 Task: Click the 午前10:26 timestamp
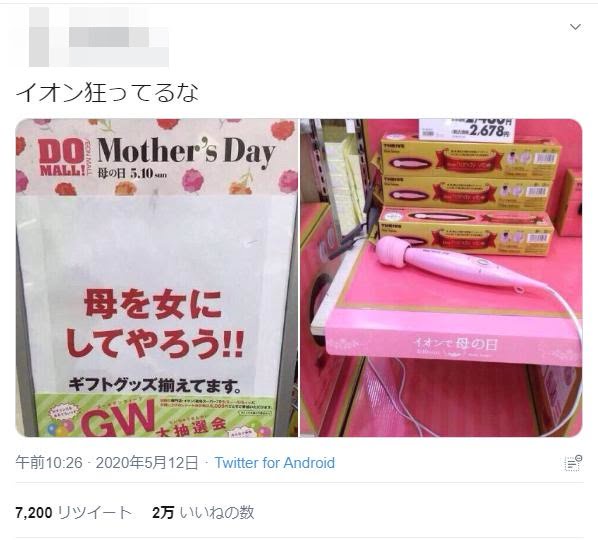point(49,463)
